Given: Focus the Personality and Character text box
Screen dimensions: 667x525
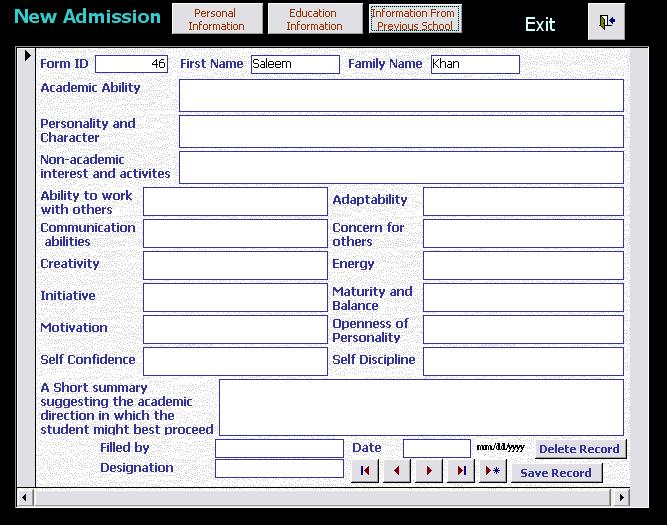Looking at the screenshot, I should click(x=401, y=131).
